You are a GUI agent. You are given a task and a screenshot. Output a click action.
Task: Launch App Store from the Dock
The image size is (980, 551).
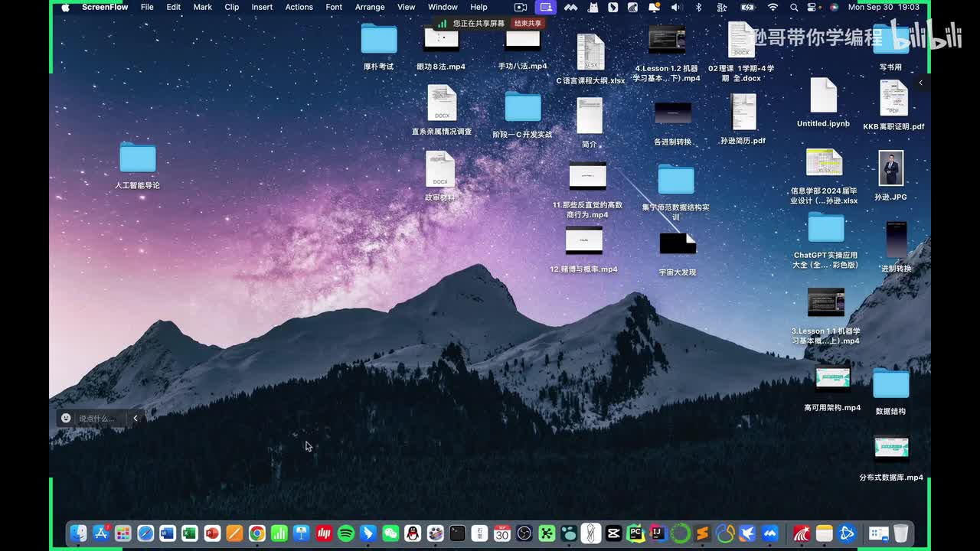[101, 533]
